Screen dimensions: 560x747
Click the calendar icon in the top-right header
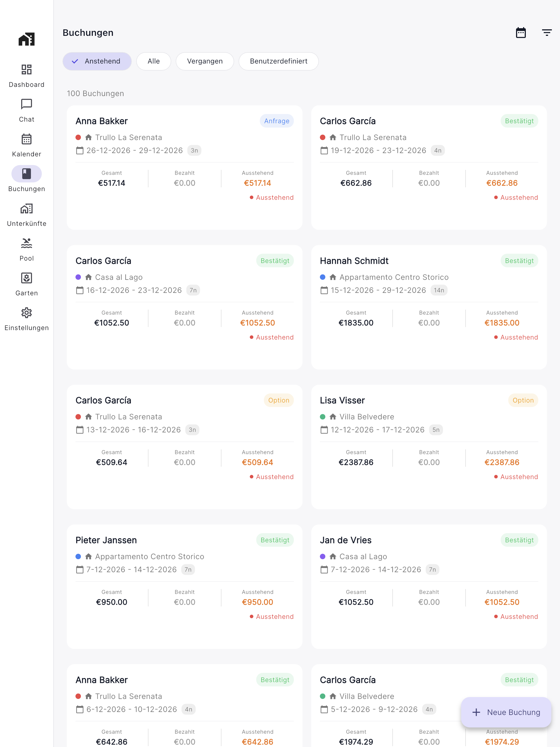point(521,33)
